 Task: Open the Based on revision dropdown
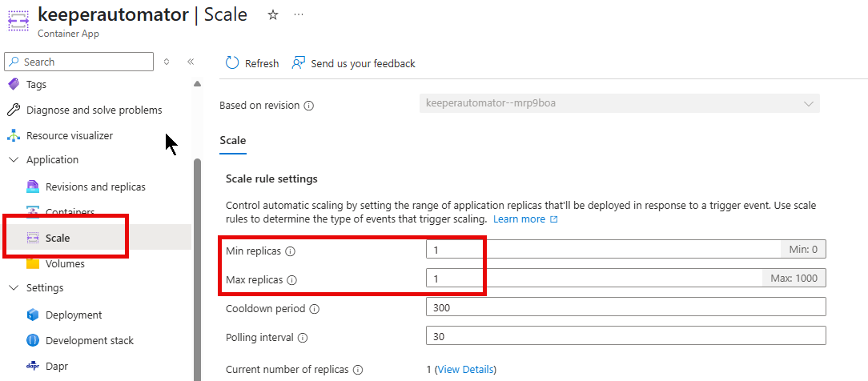619,104
